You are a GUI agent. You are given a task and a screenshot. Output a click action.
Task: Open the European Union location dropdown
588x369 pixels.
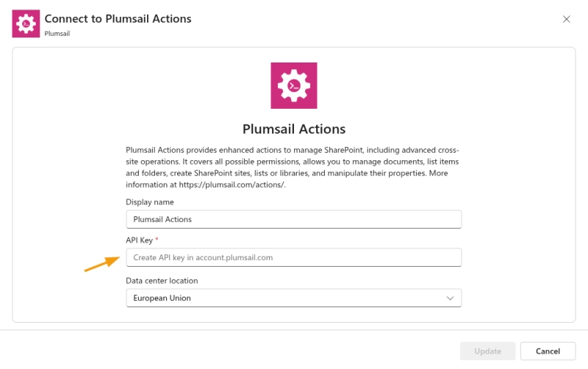293,298
